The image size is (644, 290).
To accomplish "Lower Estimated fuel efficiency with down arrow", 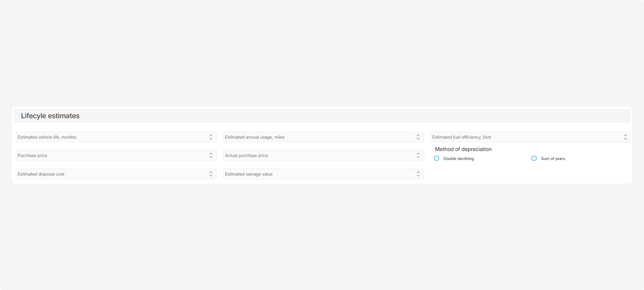I will [626, 139].
